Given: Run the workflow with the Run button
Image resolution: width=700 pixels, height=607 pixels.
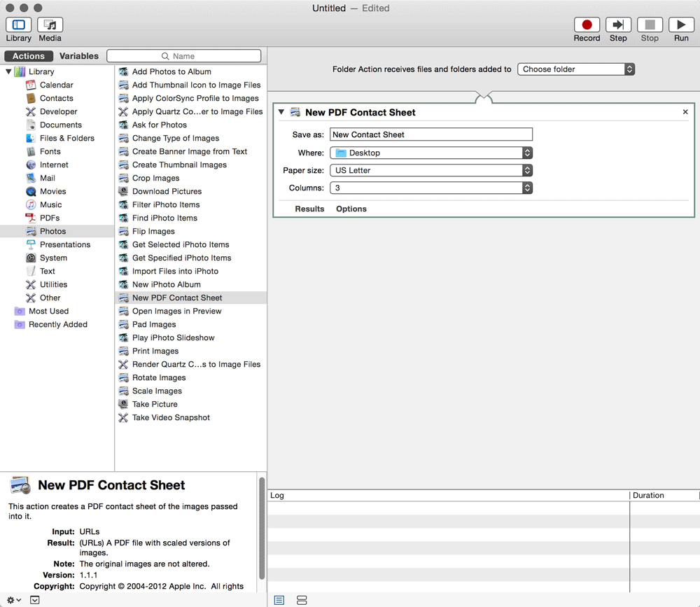Looking at the screenshot, I should point(681,25).
